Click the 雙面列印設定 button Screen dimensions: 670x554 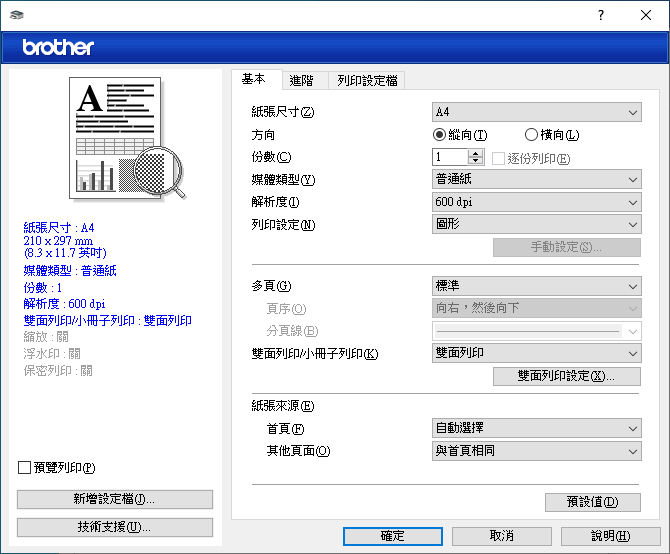(567, 376)
